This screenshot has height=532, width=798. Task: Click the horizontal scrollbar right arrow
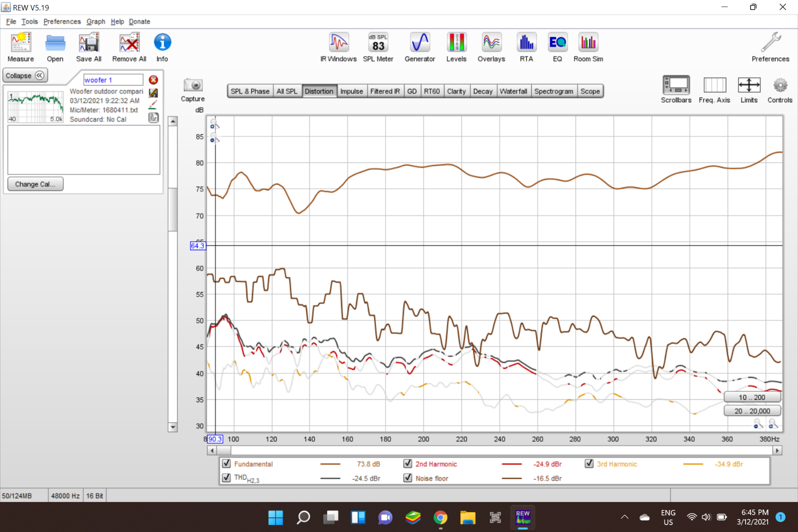click(778, 451)
